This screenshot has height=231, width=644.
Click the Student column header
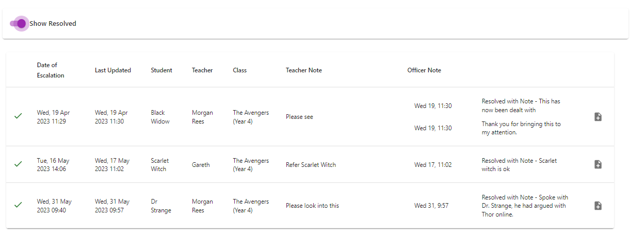161,70
